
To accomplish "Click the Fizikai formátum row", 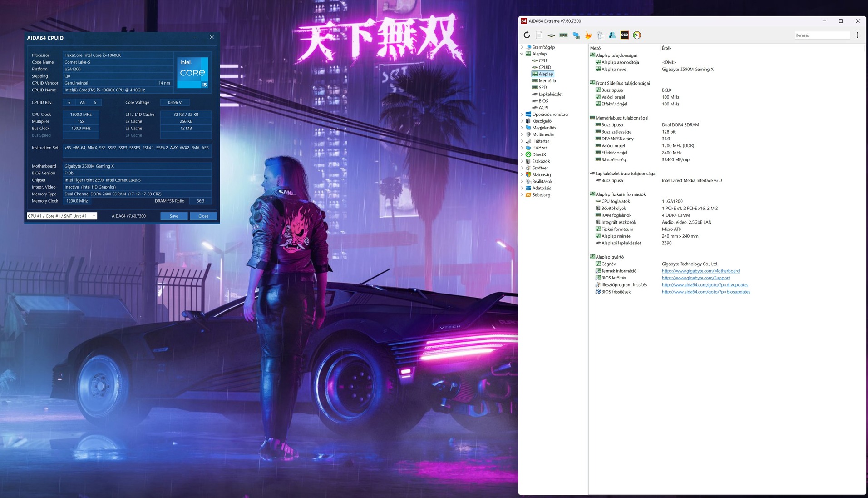I will (726, 229).
